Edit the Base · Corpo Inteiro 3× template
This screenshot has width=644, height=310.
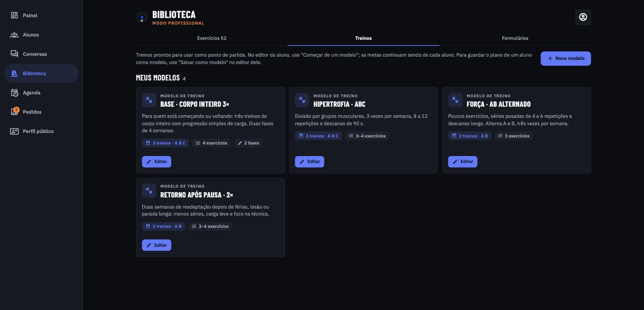pyautogui.click(x=156, y=162)
